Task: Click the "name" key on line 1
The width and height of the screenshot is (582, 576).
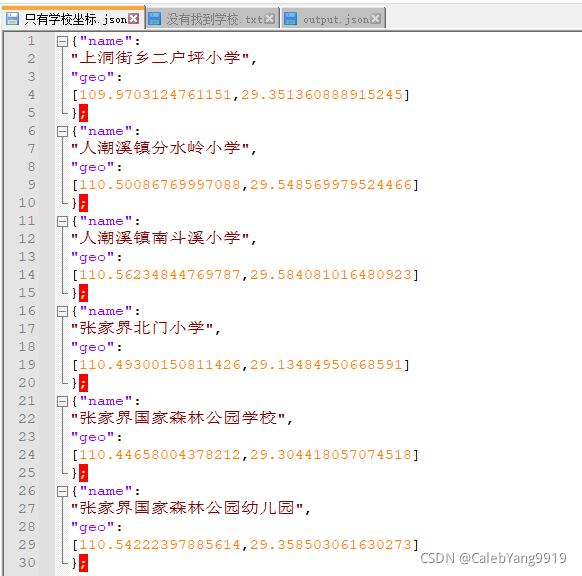Action: click(106, 41)
